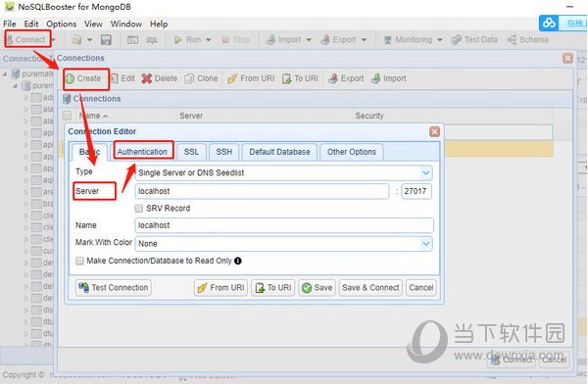
Task: Click the Save button
Action: [317, 288]
